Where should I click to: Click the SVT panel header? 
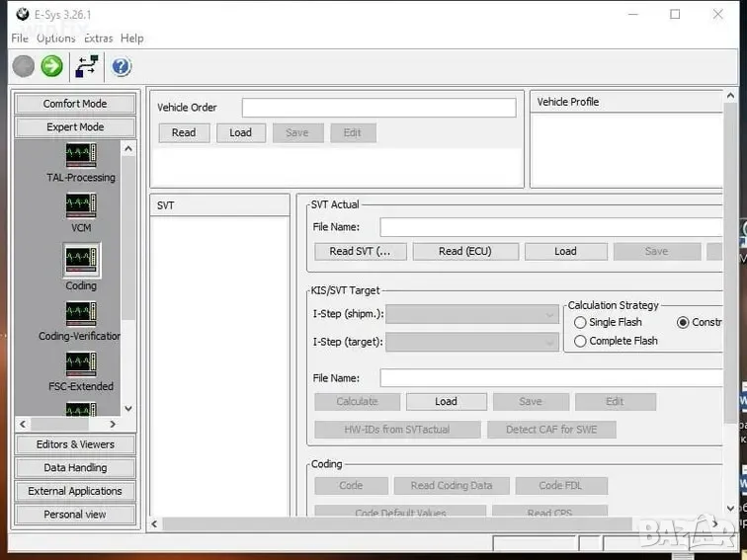(x=219, y=205)
